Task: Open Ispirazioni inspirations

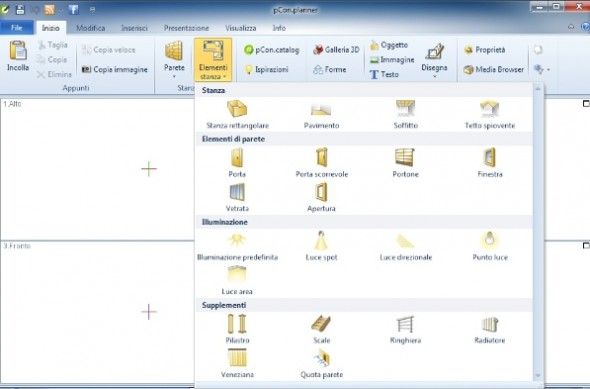Action: click(x=266, y=69)
